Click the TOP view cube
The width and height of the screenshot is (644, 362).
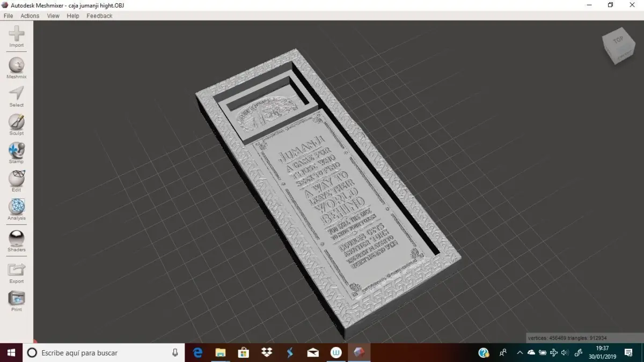(618, 46)
